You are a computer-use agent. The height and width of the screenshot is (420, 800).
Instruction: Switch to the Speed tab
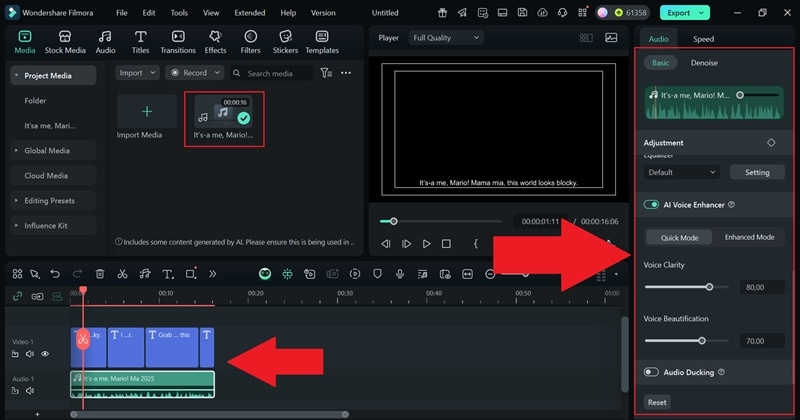pos(703,39)
